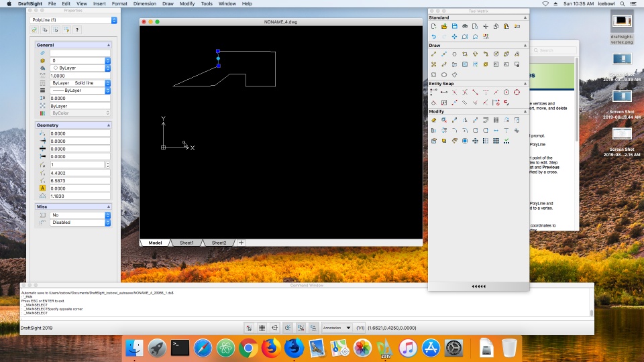Click the vertex number stepper
644x362 pixels.
click(x=107, y=165)
